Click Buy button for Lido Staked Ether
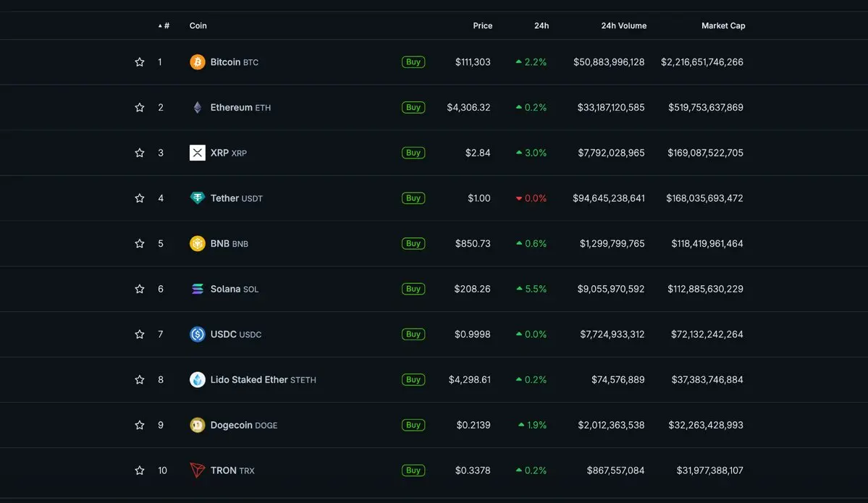 click(413, 379)
